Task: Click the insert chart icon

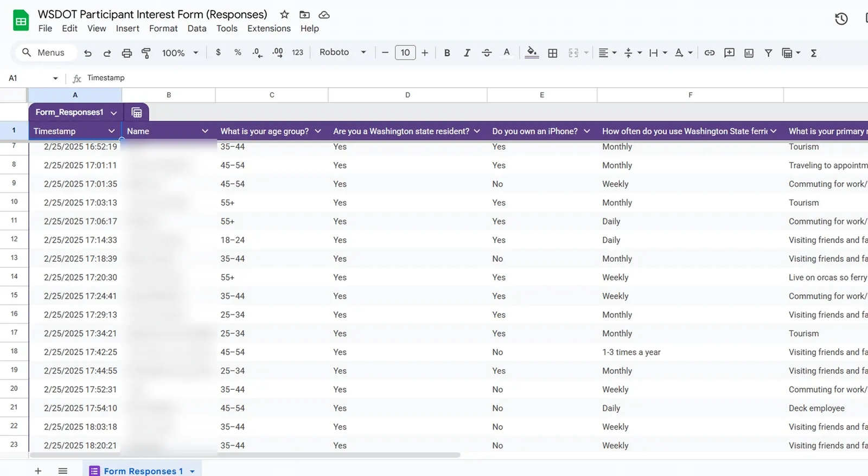Action: [749, 53]
